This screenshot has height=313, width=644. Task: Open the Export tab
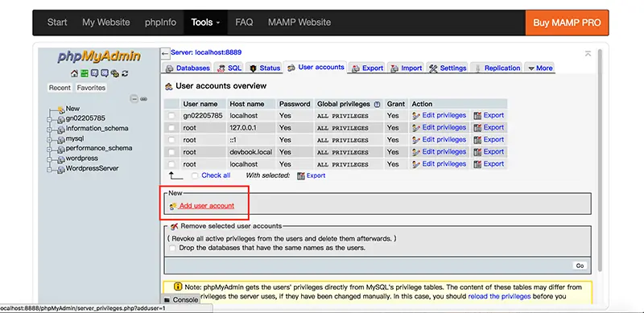(368, 68)
